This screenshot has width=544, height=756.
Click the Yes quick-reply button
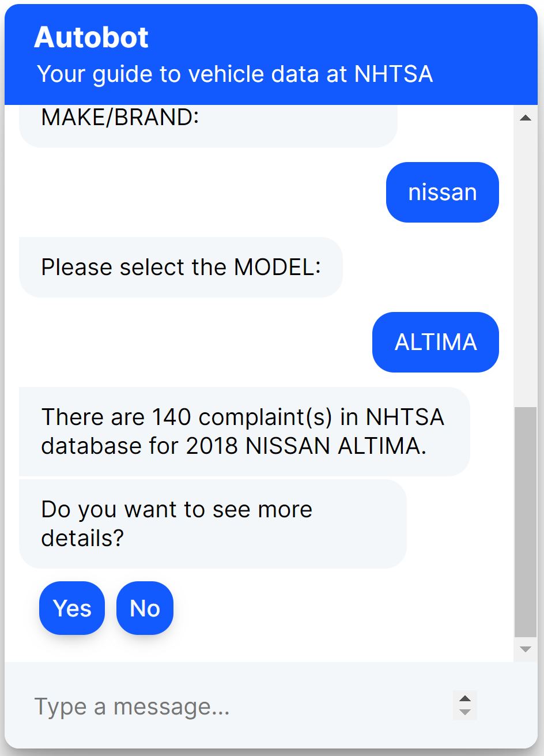click(x=72, y=608)
